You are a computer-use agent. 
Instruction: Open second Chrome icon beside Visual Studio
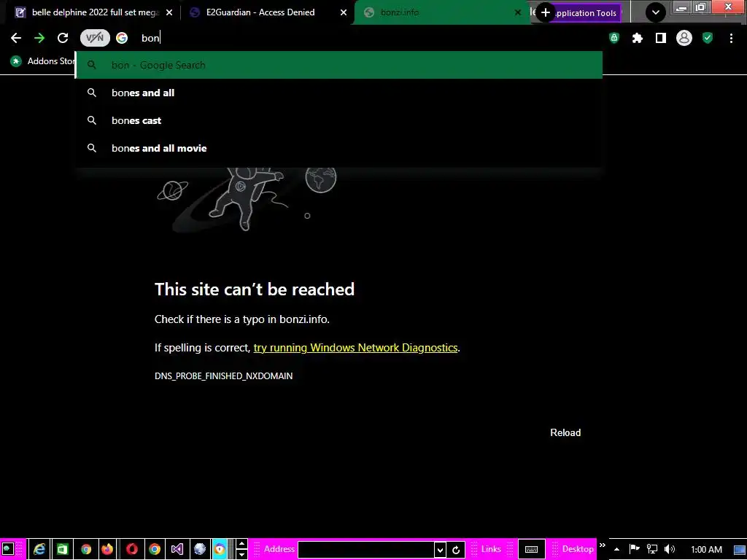click(155, 549)
